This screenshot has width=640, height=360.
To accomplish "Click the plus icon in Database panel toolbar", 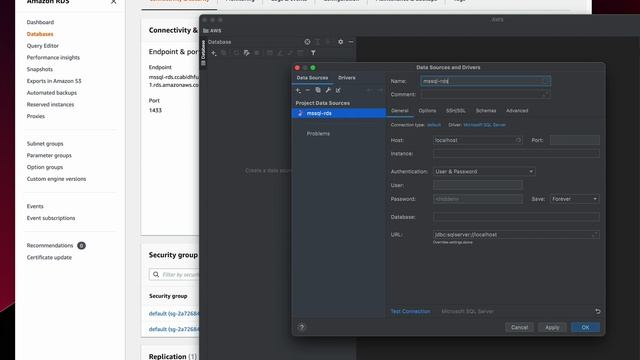I will coord(213,53).
